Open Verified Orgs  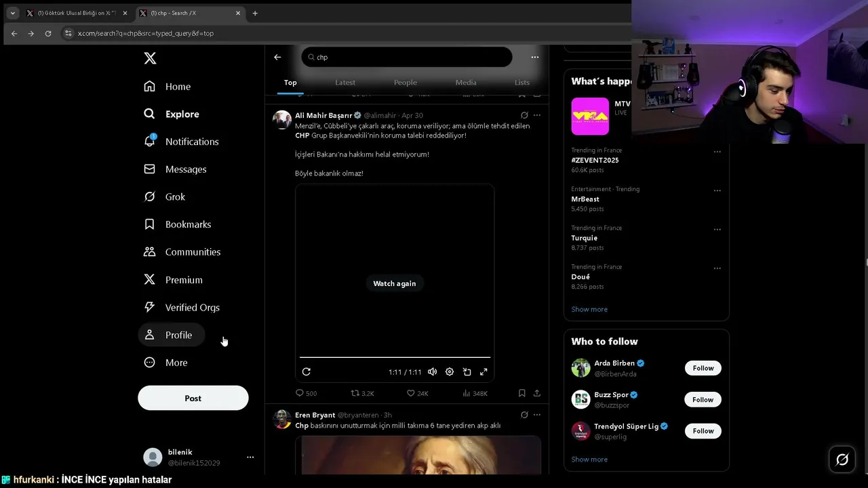(182, 308)
